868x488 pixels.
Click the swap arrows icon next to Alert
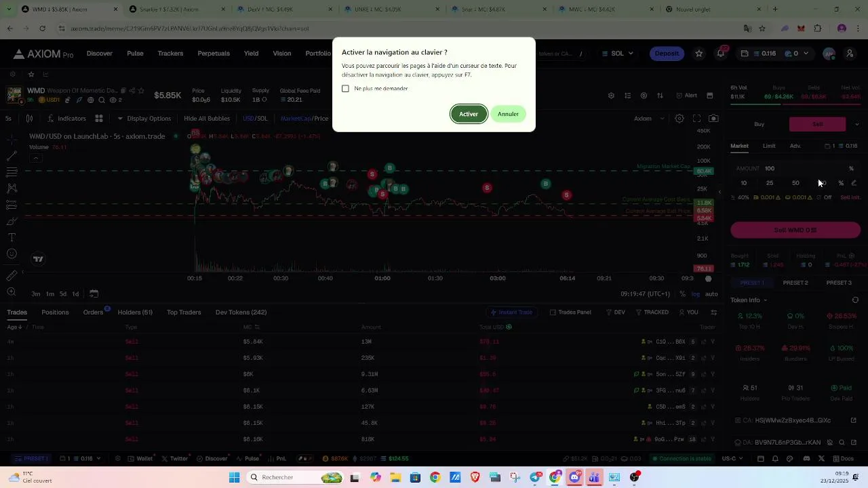(660, 96)
